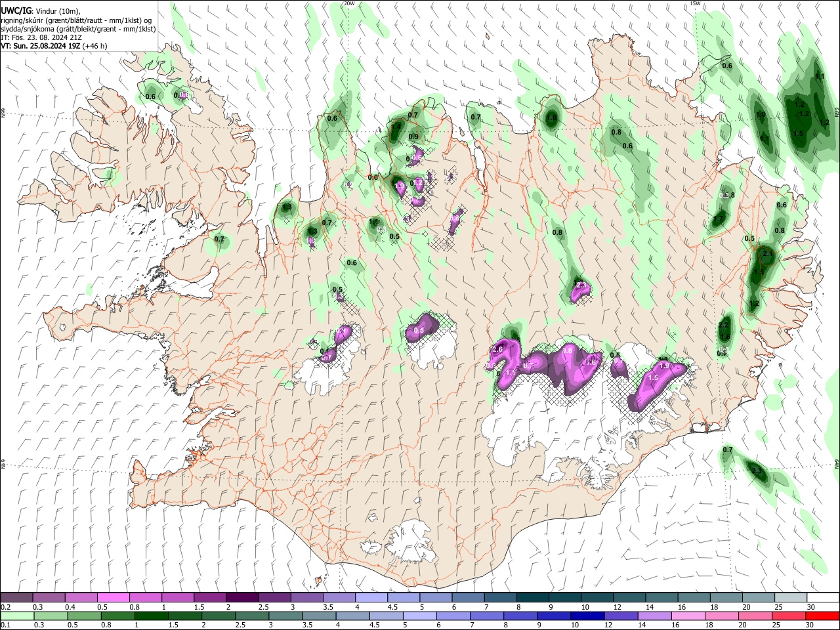840x630 pixels.
Task: Click the 2.2 rain value in the southeast
Action: pyautogui.click(x=724, y=325)
